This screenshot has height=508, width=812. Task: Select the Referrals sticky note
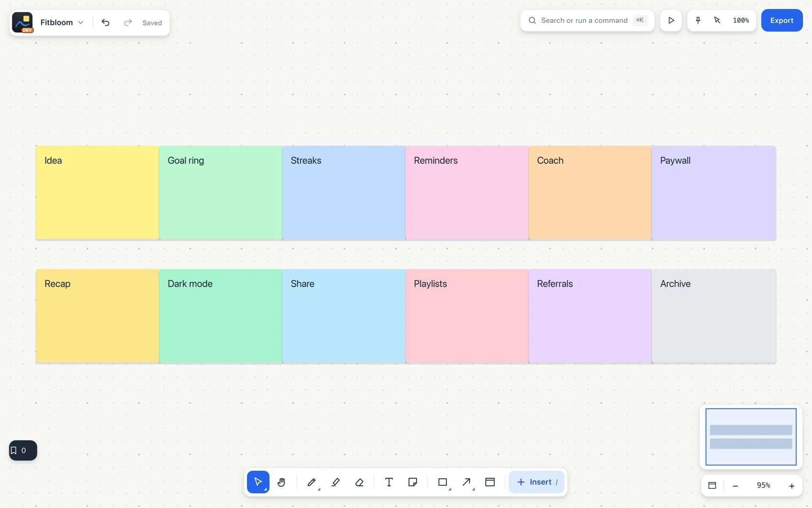tap(590, 316)
